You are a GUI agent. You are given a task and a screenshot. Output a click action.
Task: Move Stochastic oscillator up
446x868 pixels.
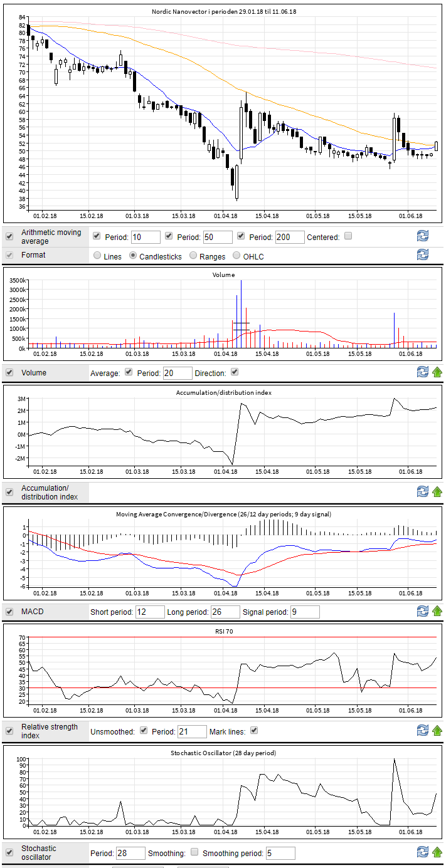pyautogui.click(x=437, y=852)
